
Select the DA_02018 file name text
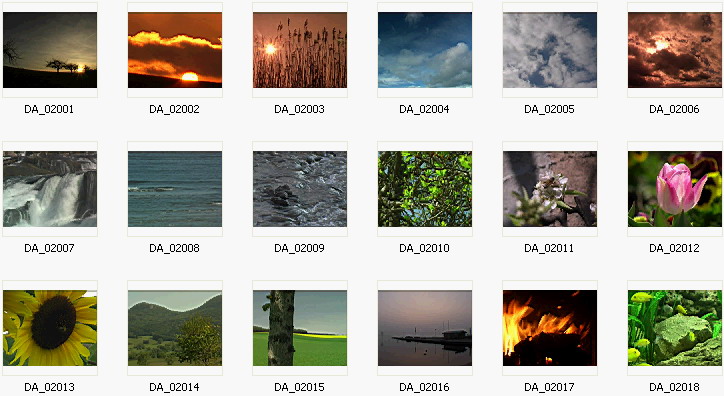tap(674, 387)
